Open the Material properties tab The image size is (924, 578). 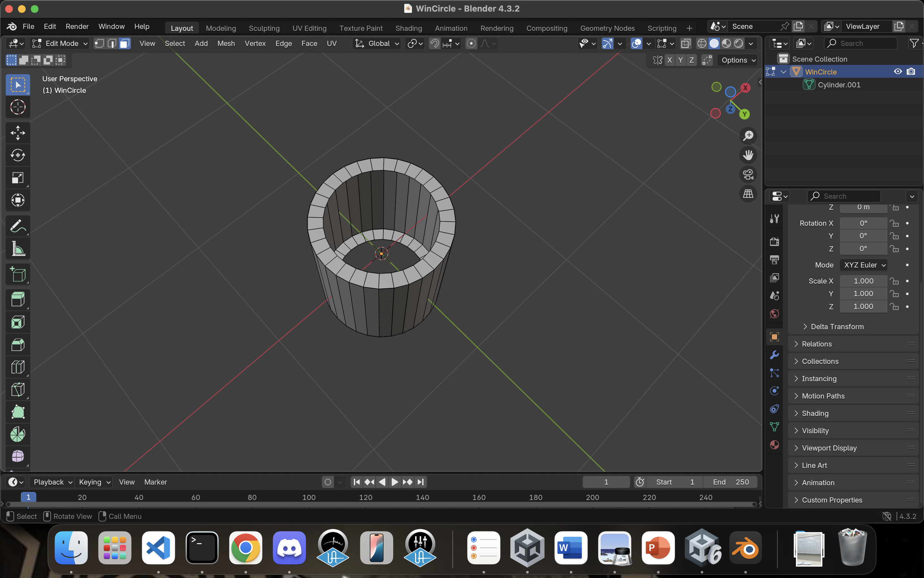(x=774, y=445)
